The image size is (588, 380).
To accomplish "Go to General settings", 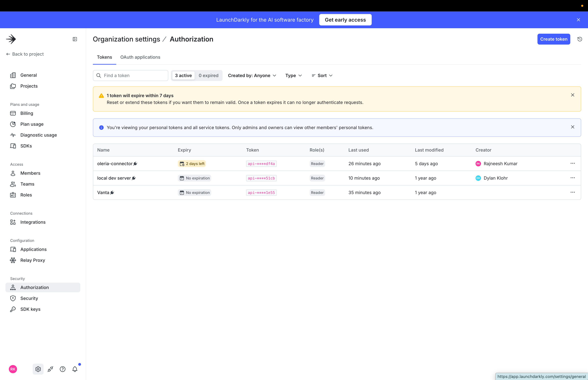I will 43,75.
